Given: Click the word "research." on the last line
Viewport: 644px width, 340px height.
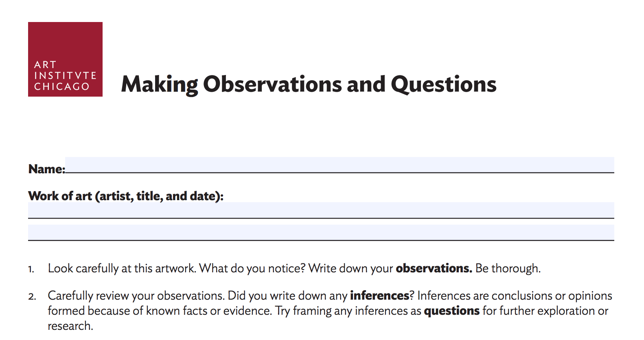Looking at the screenshot, I should (70, 326).
